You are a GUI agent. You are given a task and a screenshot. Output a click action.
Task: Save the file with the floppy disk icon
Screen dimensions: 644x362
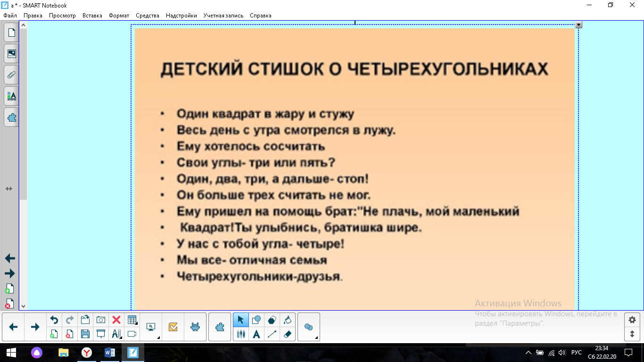[85, 334]
